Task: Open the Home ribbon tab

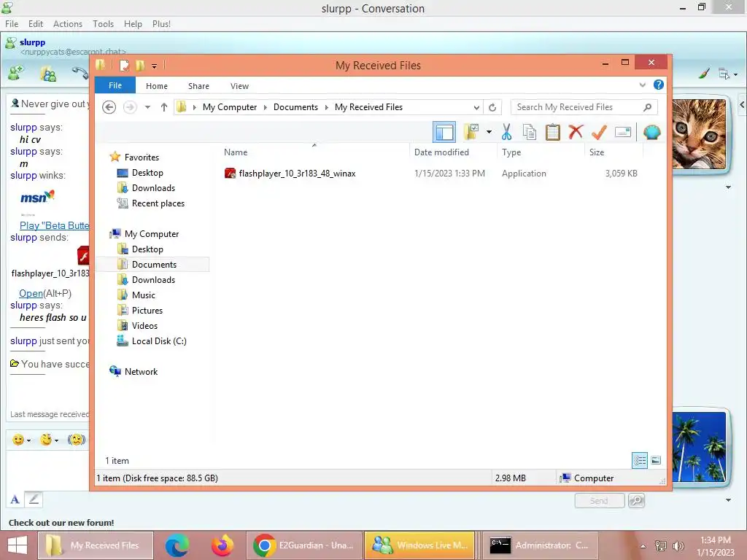Action: click(157, 86)
